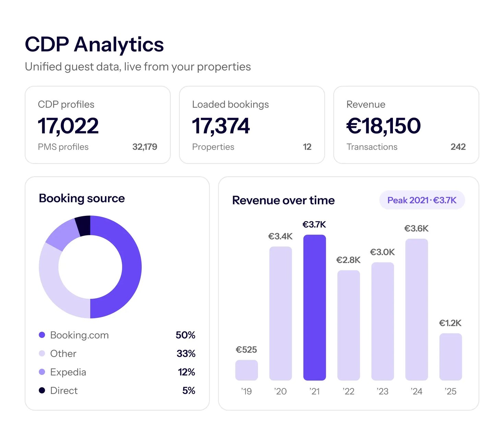Click the '20 axis label
Screen dimensions: 504x443
280,391
